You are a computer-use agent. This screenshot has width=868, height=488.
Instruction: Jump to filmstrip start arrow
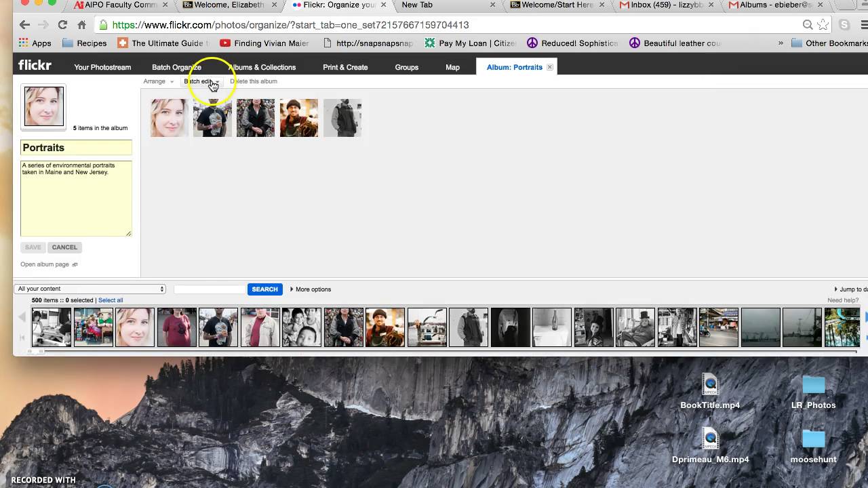22,337
